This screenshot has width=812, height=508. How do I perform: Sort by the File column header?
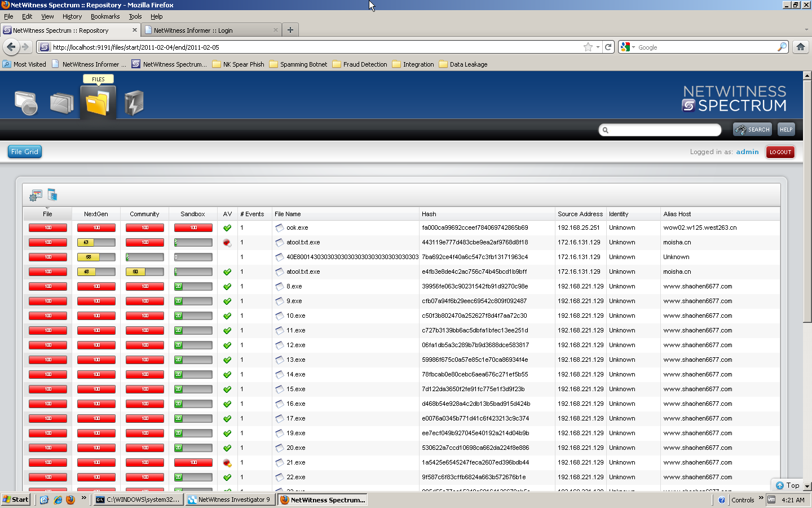click(47, 214)
